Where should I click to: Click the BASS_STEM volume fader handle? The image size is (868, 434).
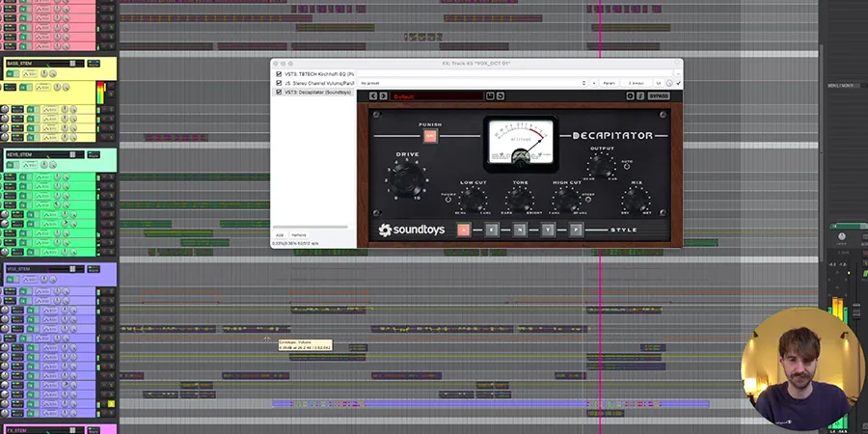tap(72, 64)
